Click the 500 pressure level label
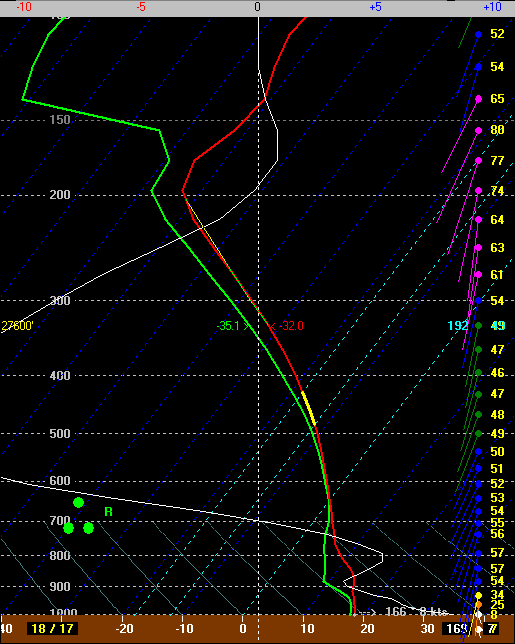515x644 pixels. [x=60, y=434]
